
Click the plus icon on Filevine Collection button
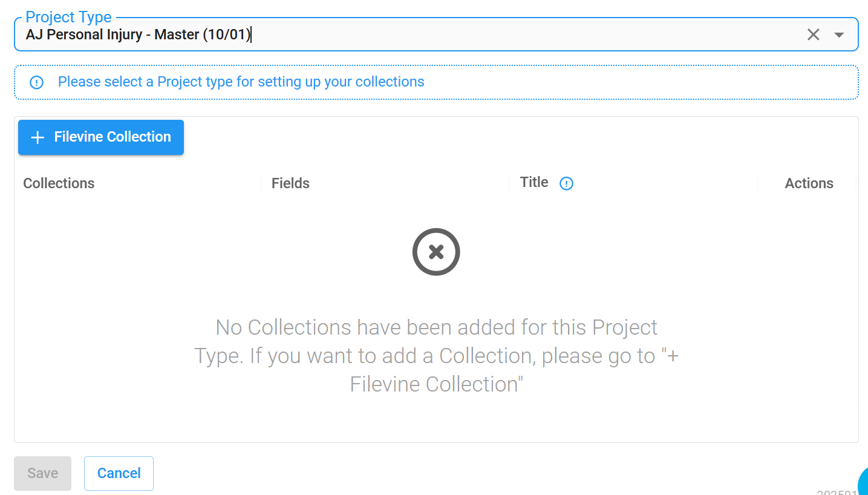pos(38,137)
